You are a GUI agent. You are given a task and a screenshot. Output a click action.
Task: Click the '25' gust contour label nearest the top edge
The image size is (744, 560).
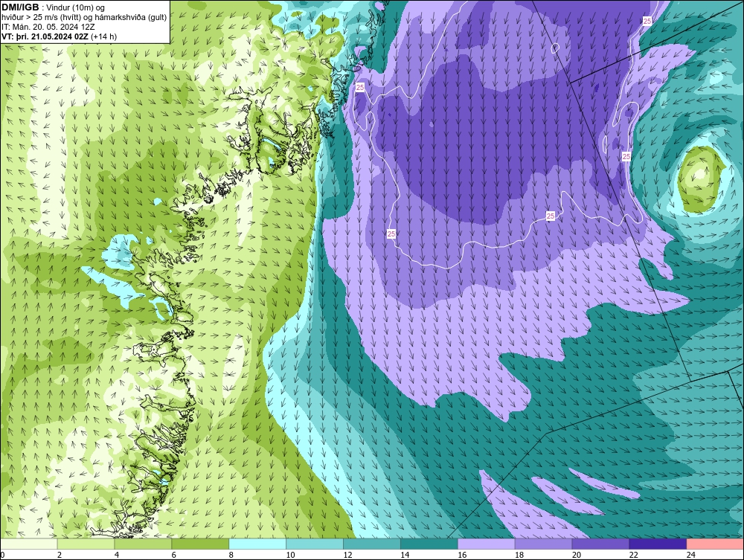(647, 22)
